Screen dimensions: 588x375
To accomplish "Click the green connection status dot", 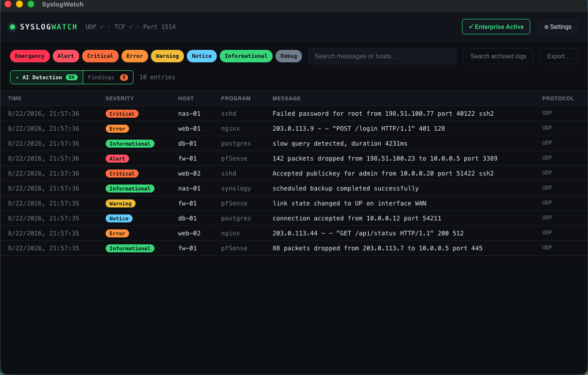I will point(12,26).
